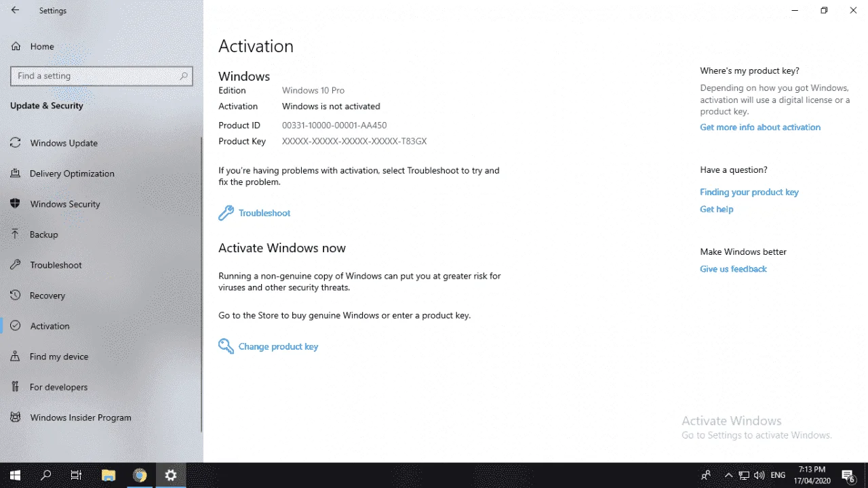Click the wrench icon beside Troubleshoot link
868x488 pixels.
click(226, 213)
